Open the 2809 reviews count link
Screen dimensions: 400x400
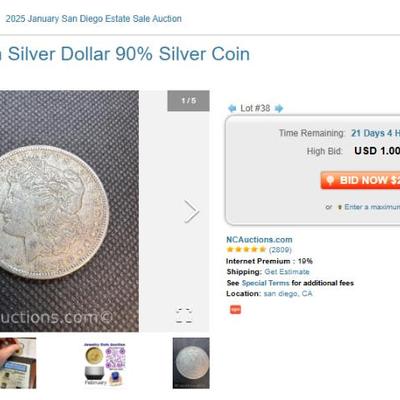(x=280, y=250)
